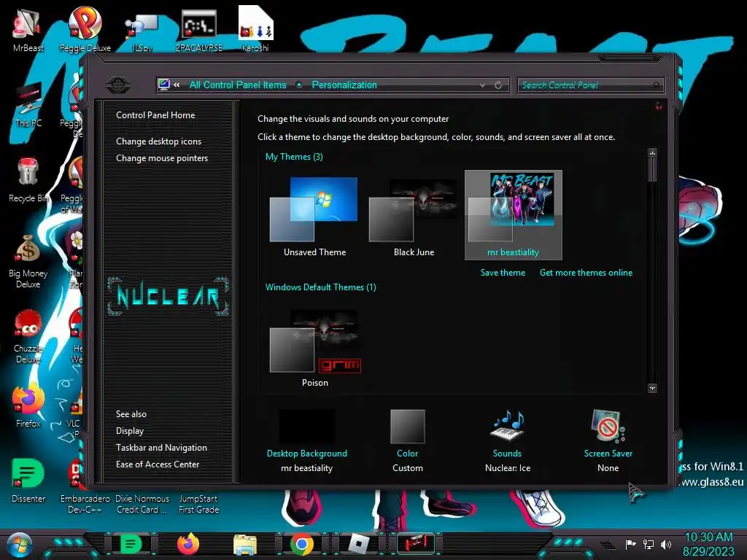This screenshot has height=560, width=747.
Task: Open Ease of Access Center link
Action: (x=158, y=464)
